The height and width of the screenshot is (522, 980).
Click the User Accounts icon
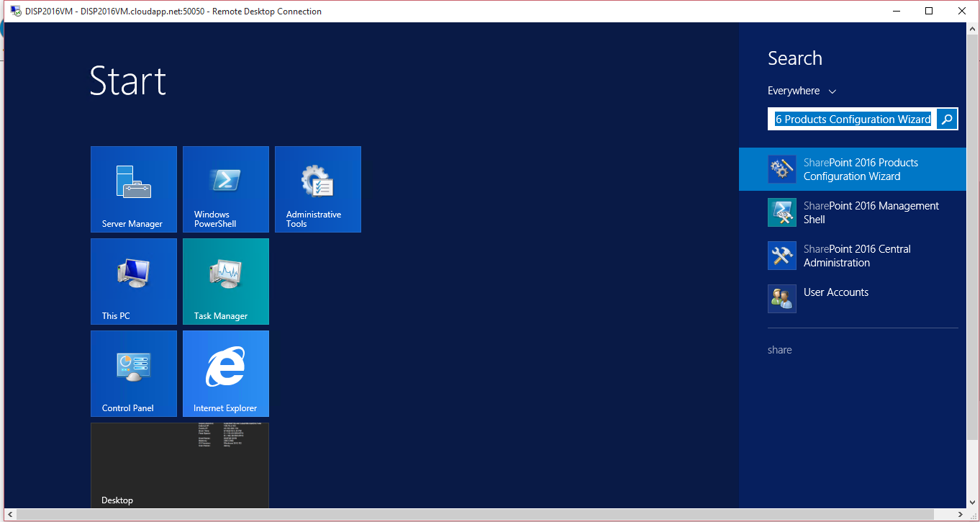[x=782, y=299]
